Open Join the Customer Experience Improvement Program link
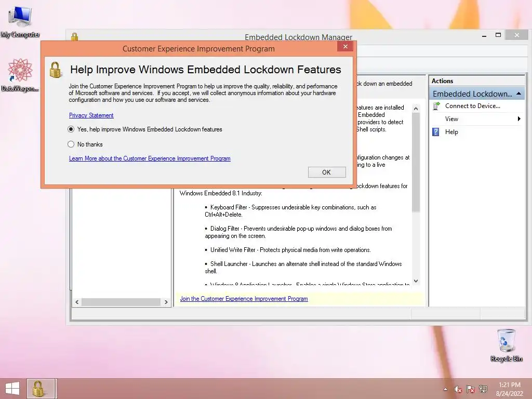532x399 pixels. (x=244, y=299)
